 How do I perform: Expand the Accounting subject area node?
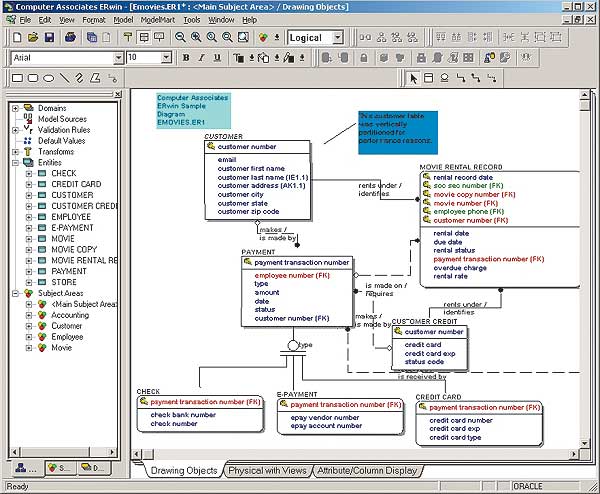29,315
